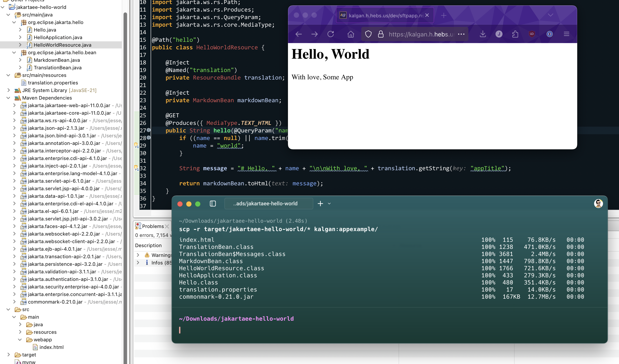Open the browser home page
This screenshot has width=619, height=364.
[351, 34]
